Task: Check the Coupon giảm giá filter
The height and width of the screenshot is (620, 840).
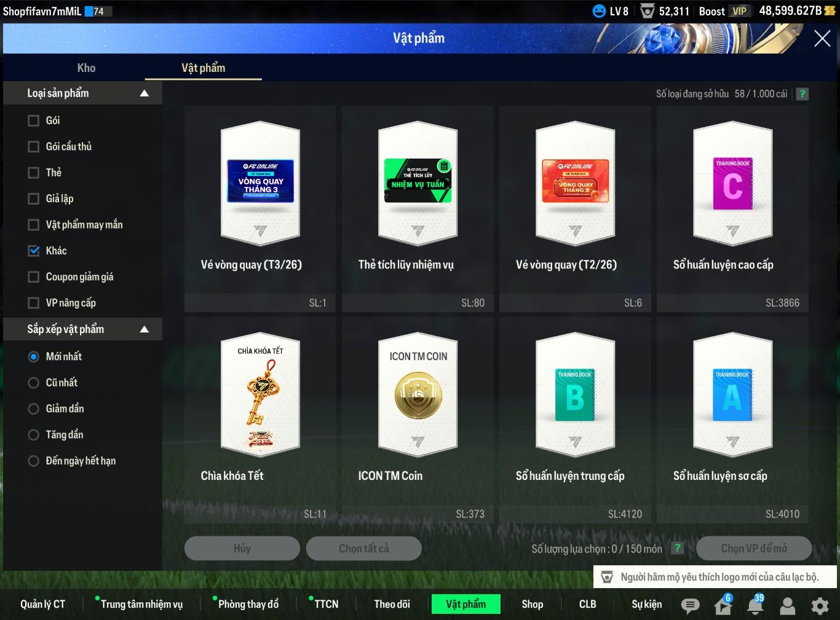Action: 34,277
